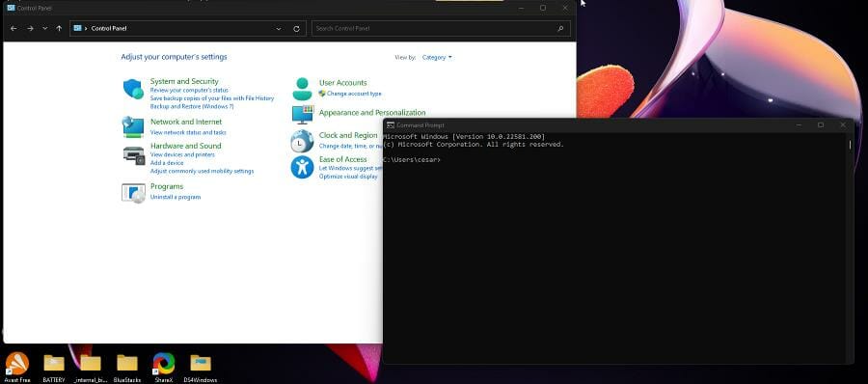Image resolution: width=868 pixels, height=384 pixels.
Task: Maximize the Control Panel window
Action: pyautogui.click(x=542, y=8)
